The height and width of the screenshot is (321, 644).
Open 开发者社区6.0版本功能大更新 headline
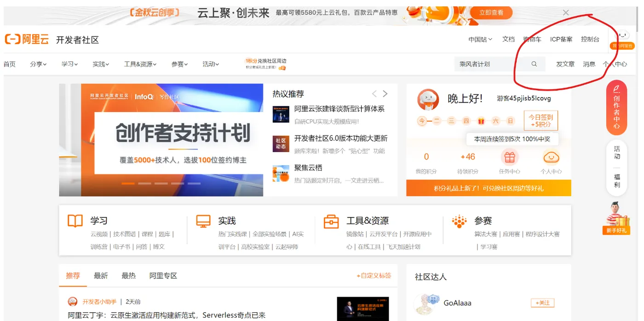click(x=341, y=138)
